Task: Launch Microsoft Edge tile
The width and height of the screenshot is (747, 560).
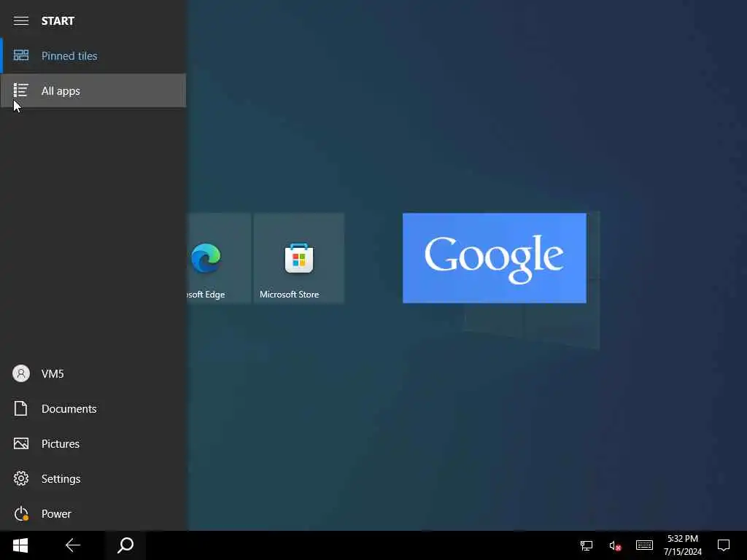Action: click(219, 258)
